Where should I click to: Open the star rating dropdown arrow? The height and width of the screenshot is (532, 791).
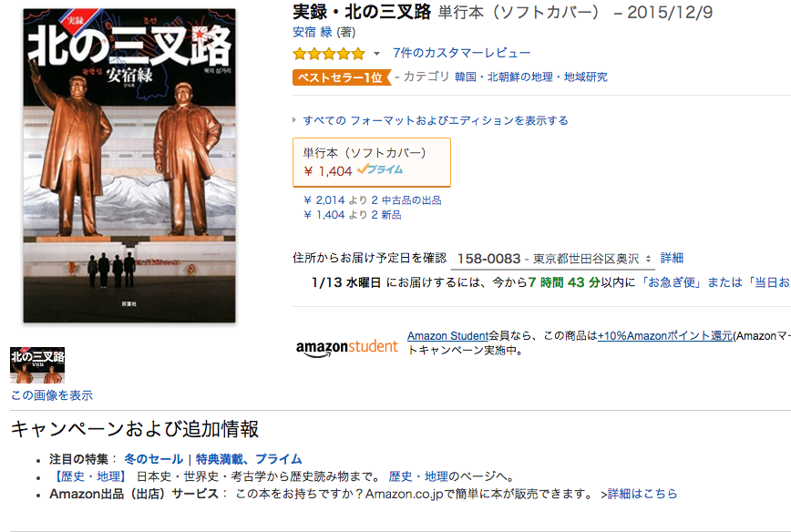click(376, 54)
